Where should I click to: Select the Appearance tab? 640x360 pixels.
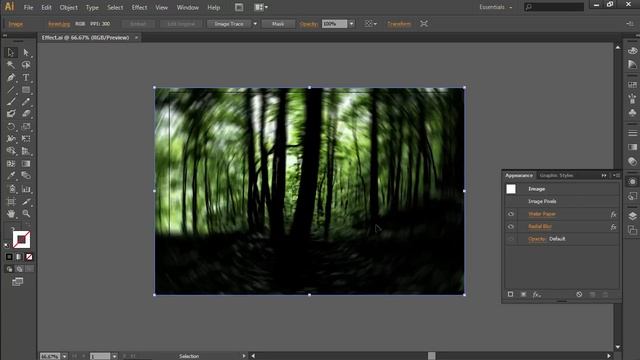519,176
